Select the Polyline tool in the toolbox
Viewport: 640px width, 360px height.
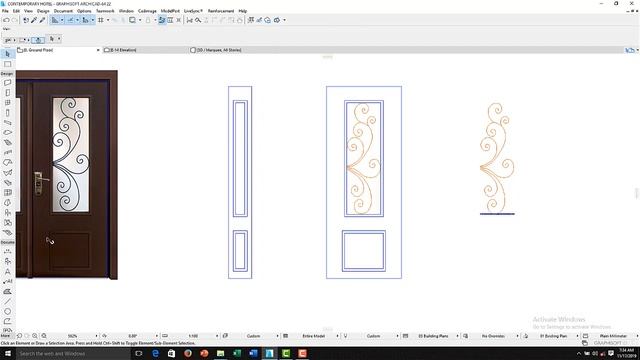pyautogui.click(x=7, y=321)
